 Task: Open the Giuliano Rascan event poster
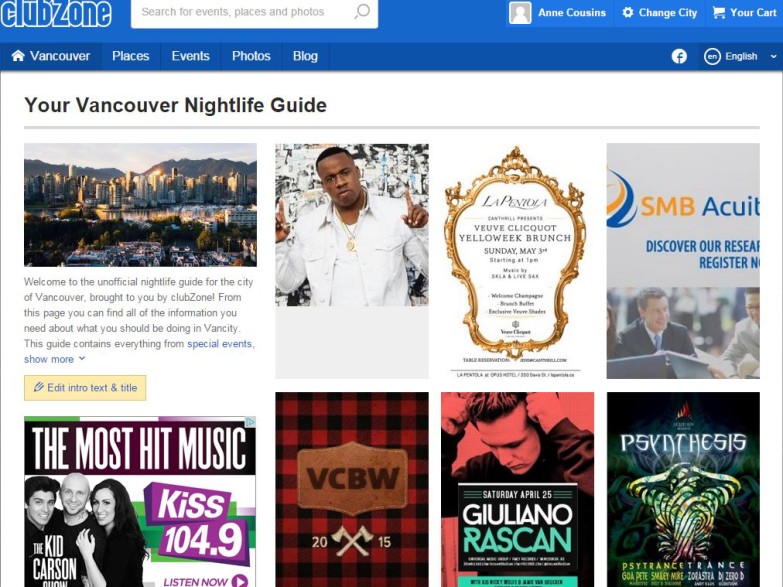pos(517,490)
